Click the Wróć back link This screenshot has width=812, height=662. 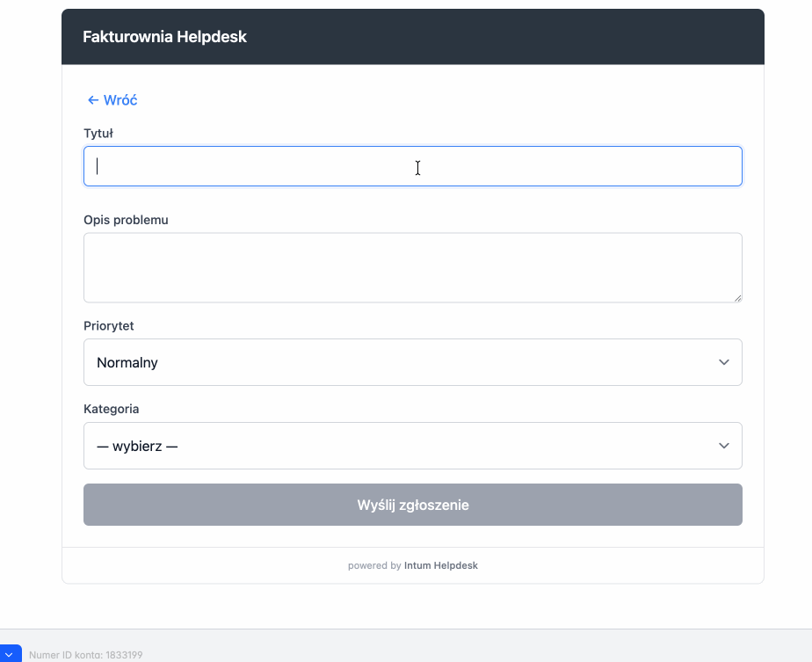pyautogui.click(x=120, y=100)
